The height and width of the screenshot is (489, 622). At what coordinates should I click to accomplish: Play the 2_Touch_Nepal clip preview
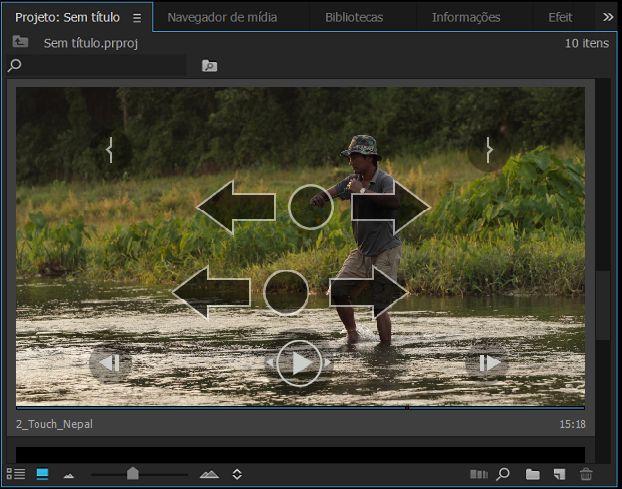pos(299,363)
